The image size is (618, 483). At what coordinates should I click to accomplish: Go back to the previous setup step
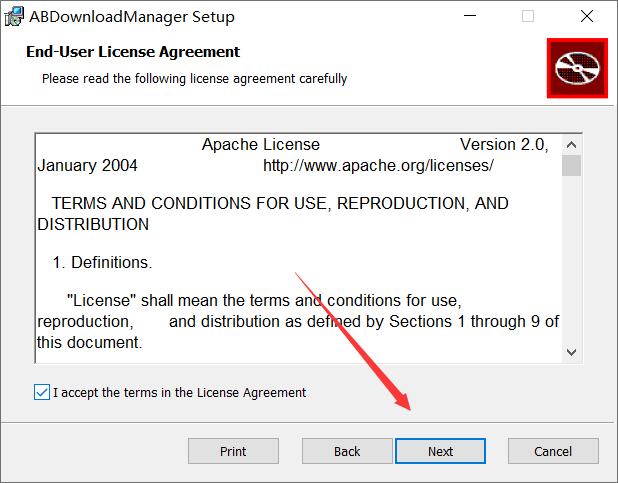pyautogui.click(x=347, y=451)
